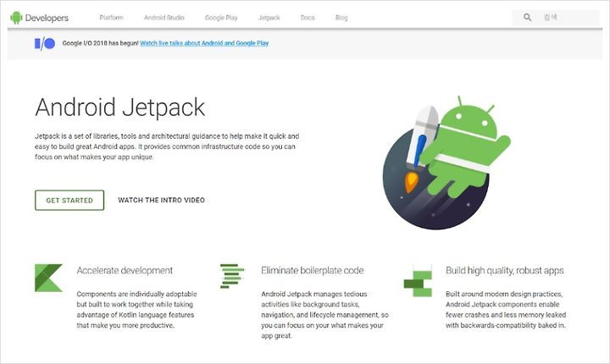Go to the Google Play nav item

[x=221, y=18]
